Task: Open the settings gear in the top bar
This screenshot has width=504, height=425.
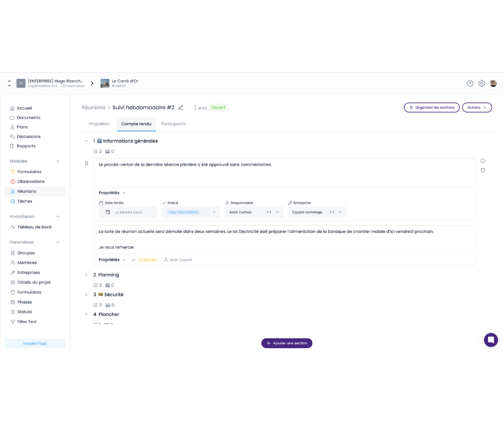Action: 482,83
